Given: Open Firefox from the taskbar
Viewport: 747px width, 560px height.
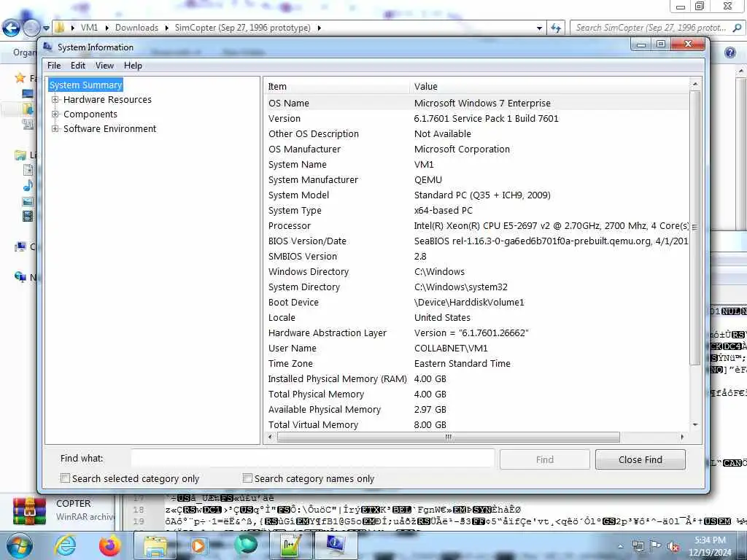Looking at the screenshot, I should 110,546.
